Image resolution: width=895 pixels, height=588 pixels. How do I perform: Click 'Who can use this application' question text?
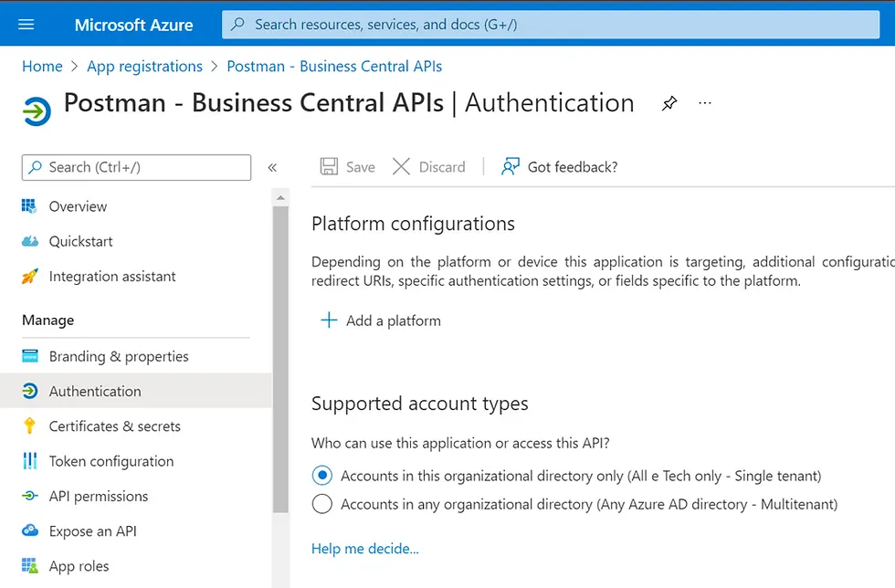point(460,443)
